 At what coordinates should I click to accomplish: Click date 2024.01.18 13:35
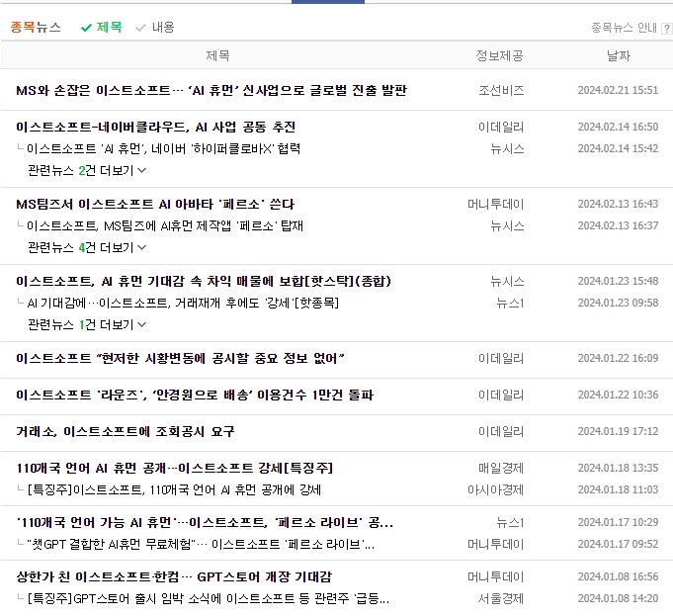coord(618,468)
